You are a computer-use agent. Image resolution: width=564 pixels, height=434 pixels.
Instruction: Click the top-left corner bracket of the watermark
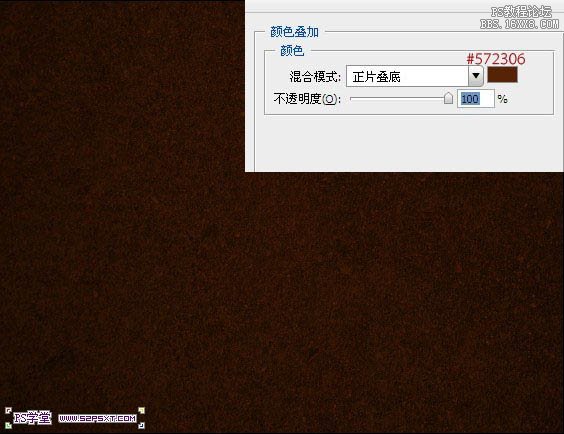pos(8,410)
